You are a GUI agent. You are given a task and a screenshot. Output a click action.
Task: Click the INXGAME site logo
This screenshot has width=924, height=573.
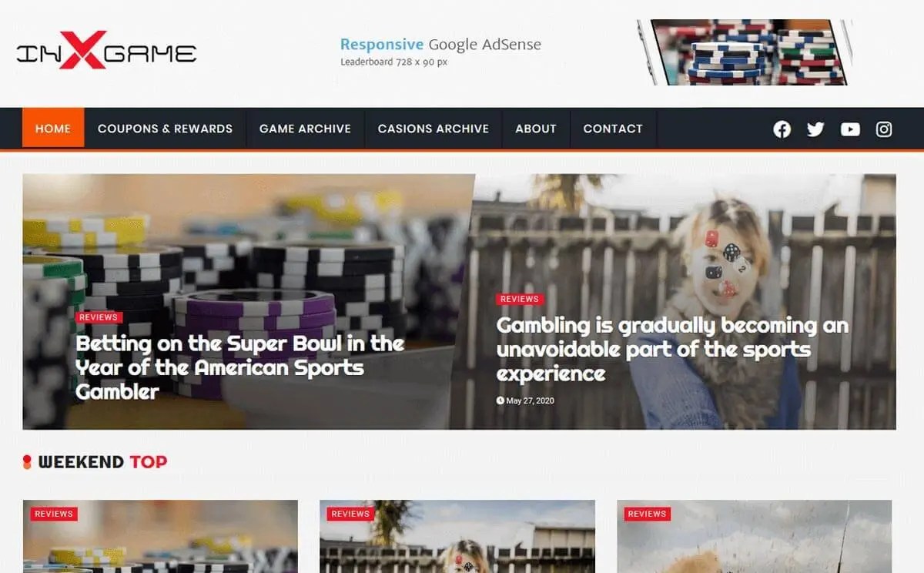[x=106, y=51]
